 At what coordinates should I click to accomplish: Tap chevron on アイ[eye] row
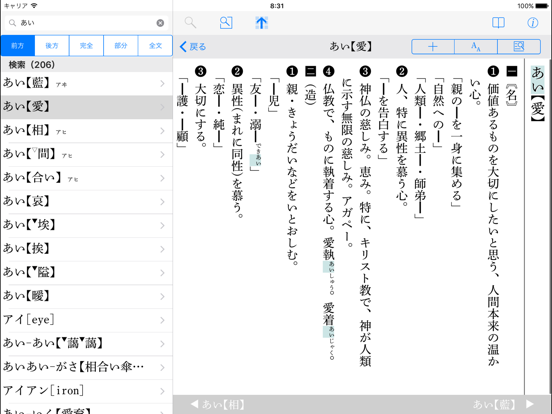162,320
